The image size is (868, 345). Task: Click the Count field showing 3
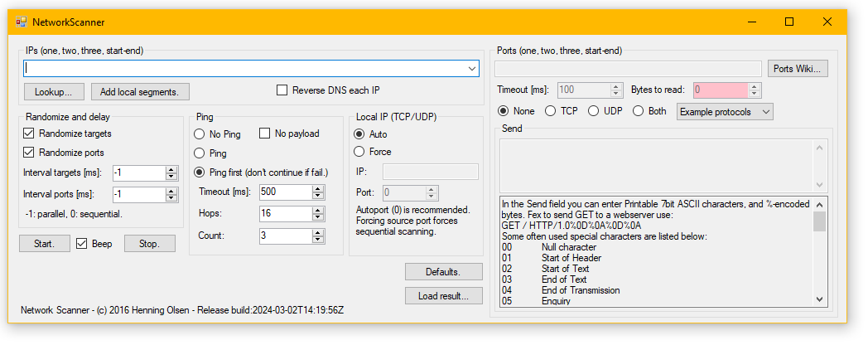coord(285,236)
